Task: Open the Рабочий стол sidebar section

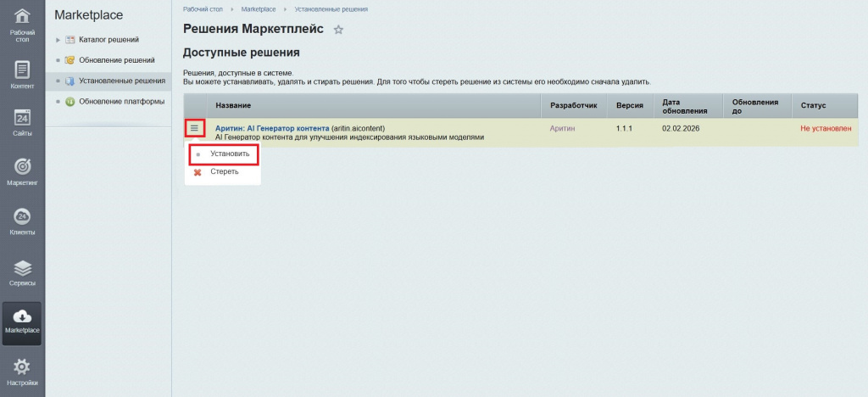Action: tap(22, 23)
